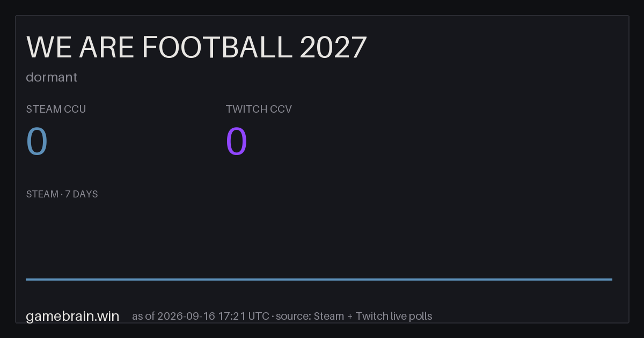Select the dormant status label
This screenshot has width=644, height=338.
[x=52, y=77]
